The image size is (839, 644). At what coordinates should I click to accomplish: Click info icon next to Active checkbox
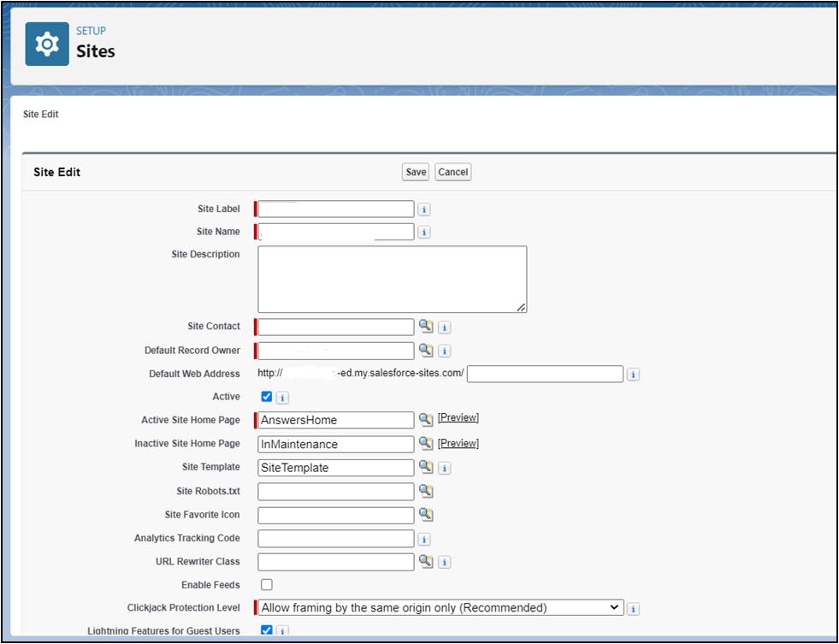(x=282, y=398)
